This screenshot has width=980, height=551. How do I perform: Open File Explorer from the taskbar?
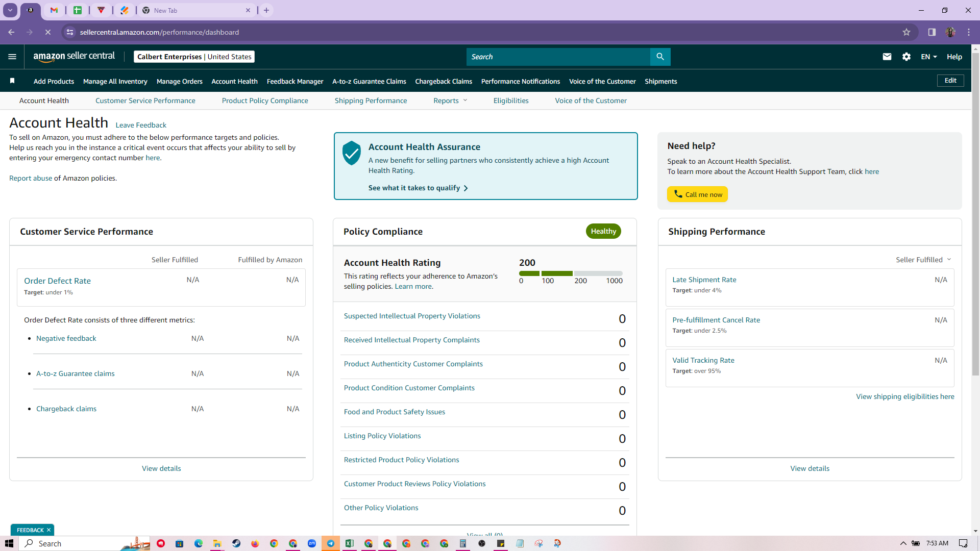tap(217, 543)
